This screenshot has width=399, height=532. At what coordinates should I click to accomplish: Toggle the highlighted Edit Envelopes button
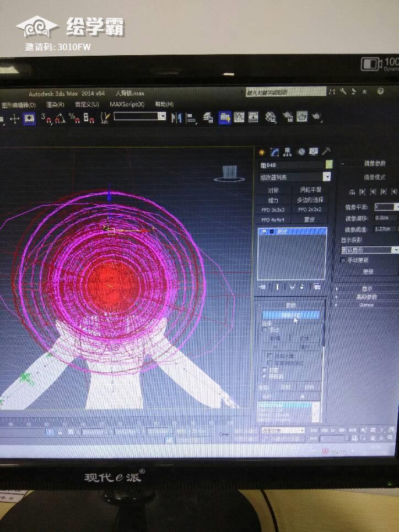click(x=291, y=315)
